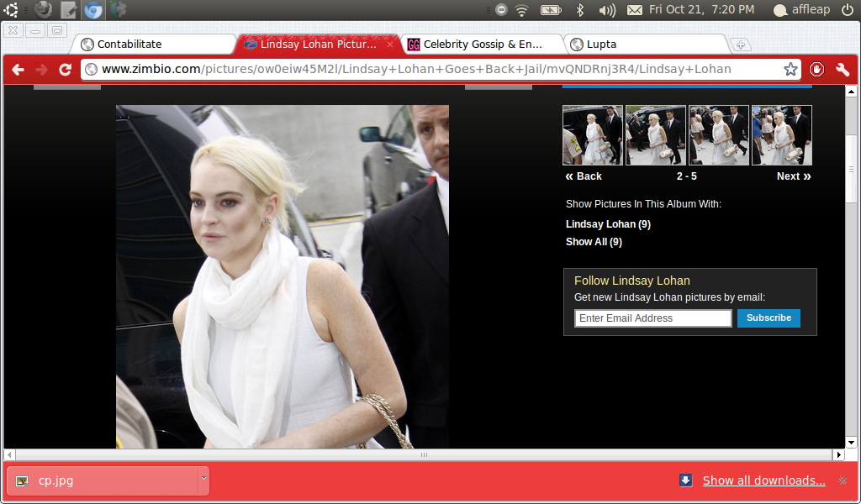Open the first album thumbnail
The width and height of the screenshot is (861, 504).
click(x=593, y=135)
